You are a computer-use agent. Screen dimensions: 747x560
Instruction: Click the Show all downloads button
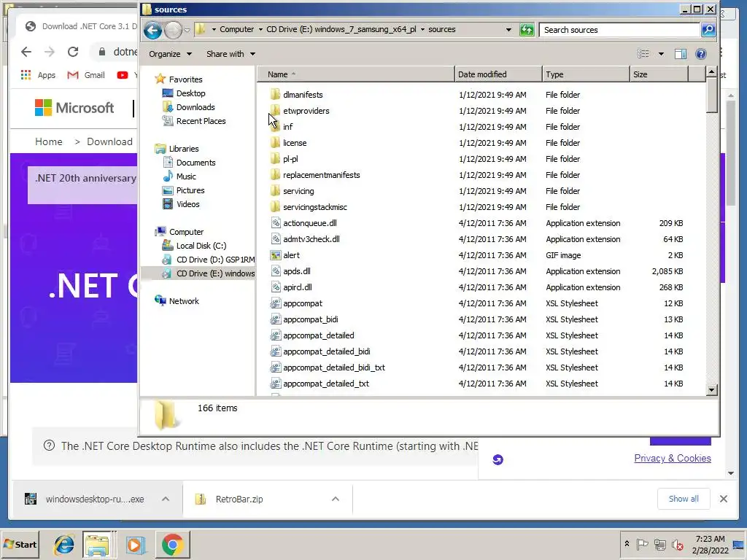[x=683, y=499]
